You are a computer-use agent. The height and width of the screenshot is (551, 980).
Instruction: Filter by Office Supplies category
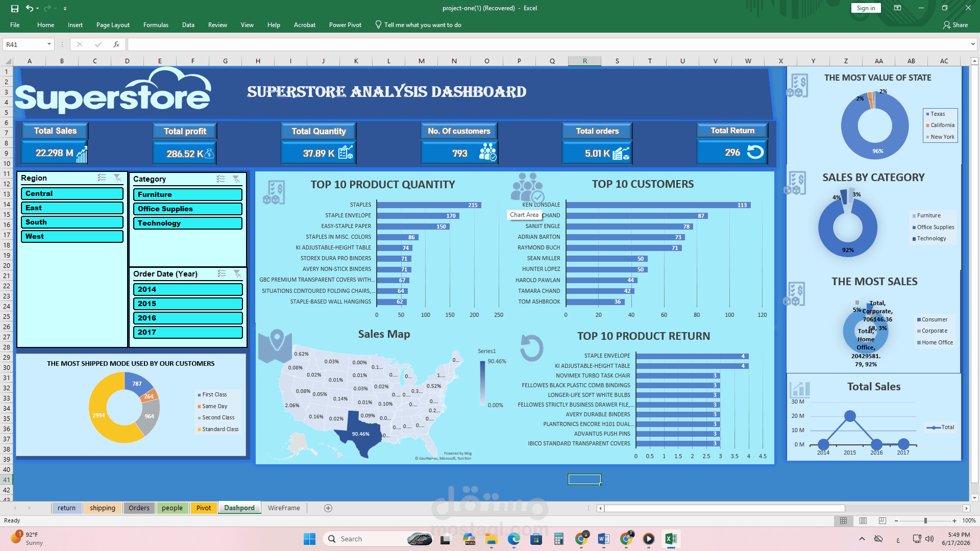(188, 209)
